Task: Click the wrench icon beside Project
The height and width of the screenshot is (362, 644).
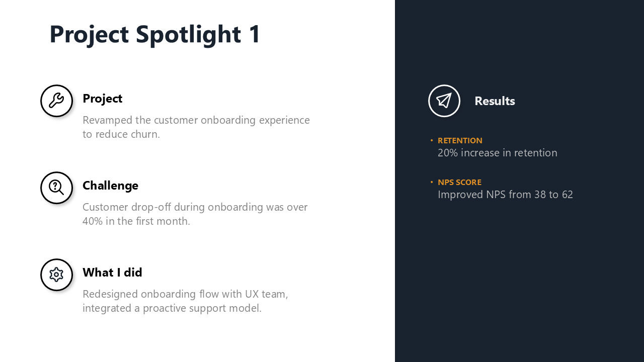Action: tap(56, 101)
